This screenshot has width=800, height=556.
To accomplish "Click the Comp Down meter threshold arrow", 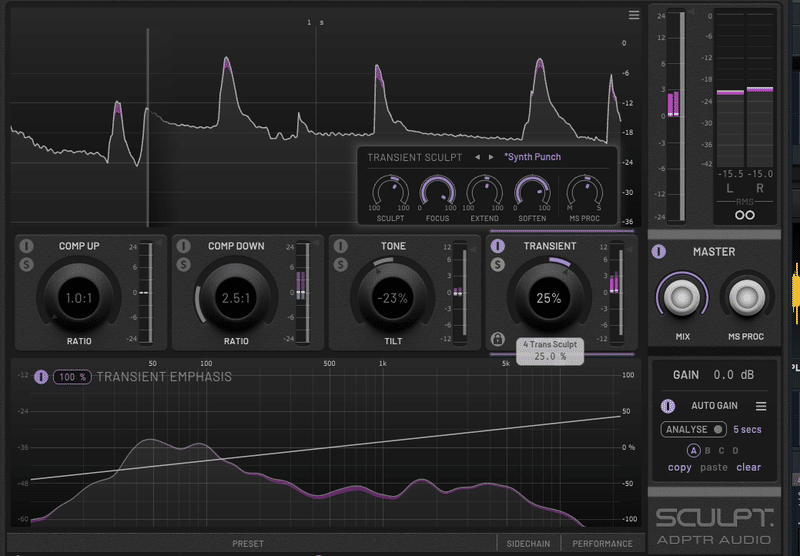I will pyautogui.click(x=316, y=243).
